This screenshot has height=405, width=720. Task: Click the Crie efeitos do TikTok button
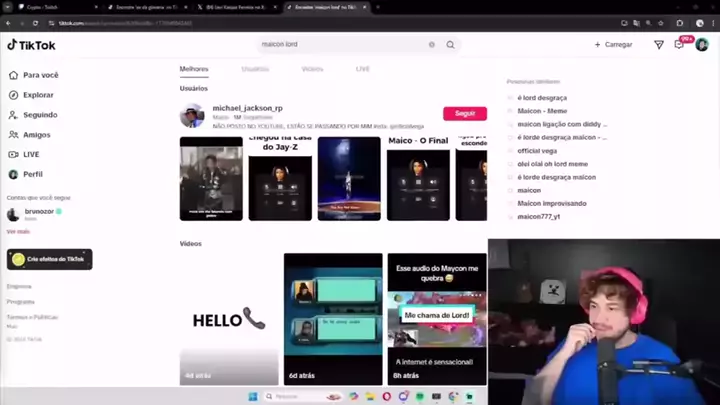[50, 259]
